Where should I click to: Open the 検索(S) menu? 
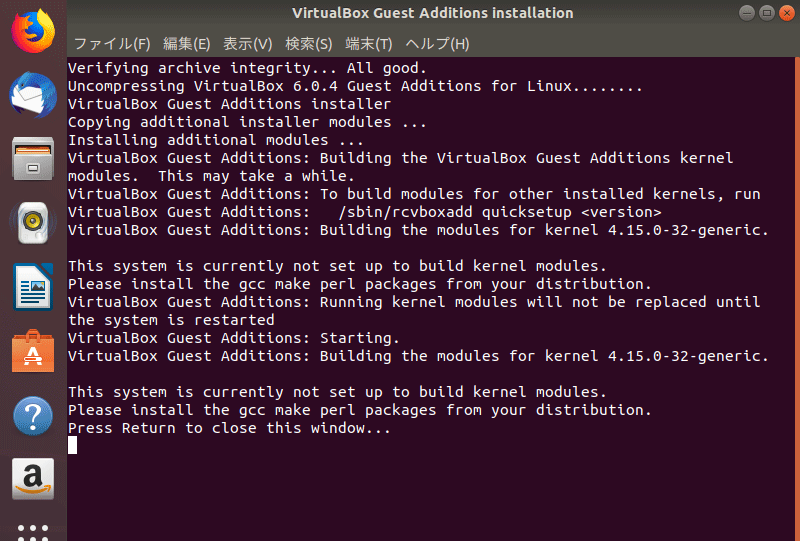(x=309, y=44)
